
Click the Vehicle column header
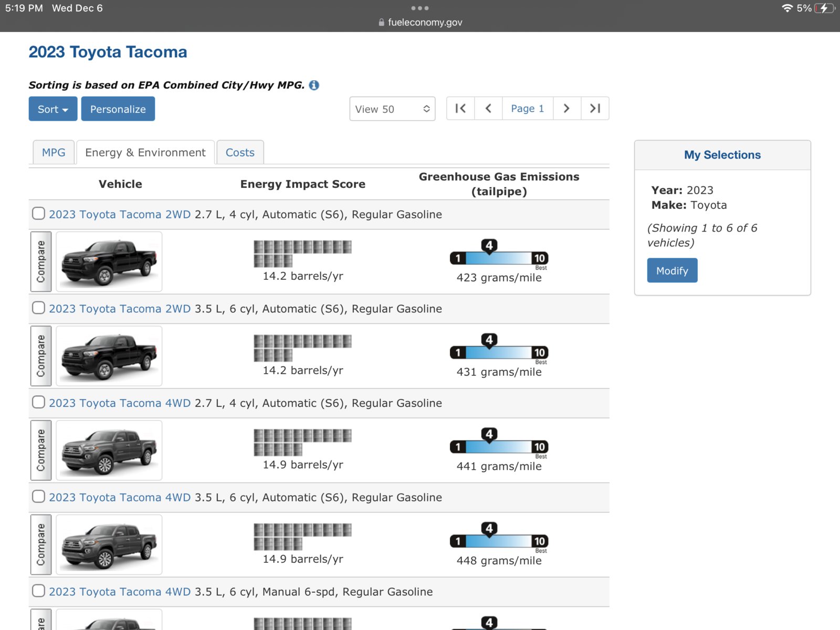click(x=120, y=184)
